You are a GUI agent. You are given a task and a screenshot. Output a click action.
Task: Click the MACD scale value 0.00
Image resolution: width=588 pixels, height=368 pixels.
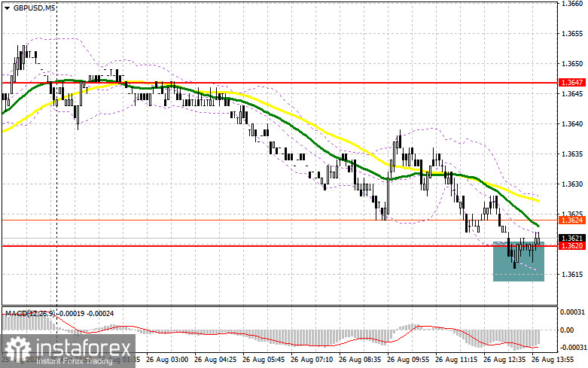[x=567, y=330]
